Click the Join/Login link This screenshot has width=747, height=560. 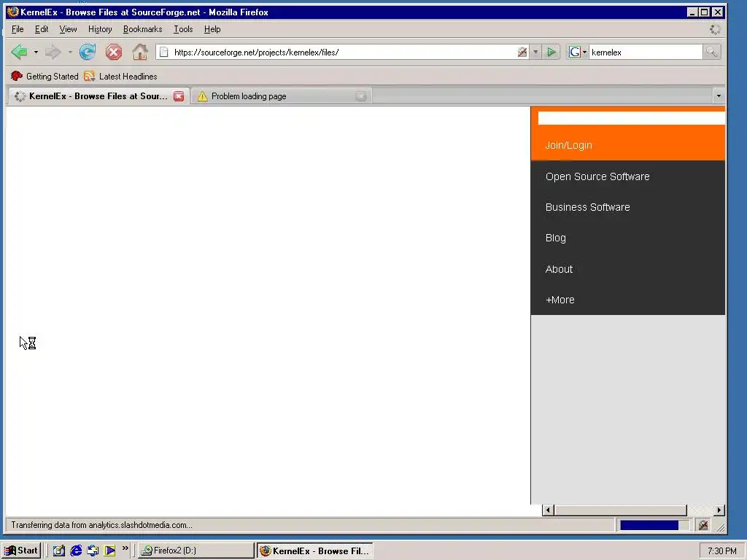(568, 145)
